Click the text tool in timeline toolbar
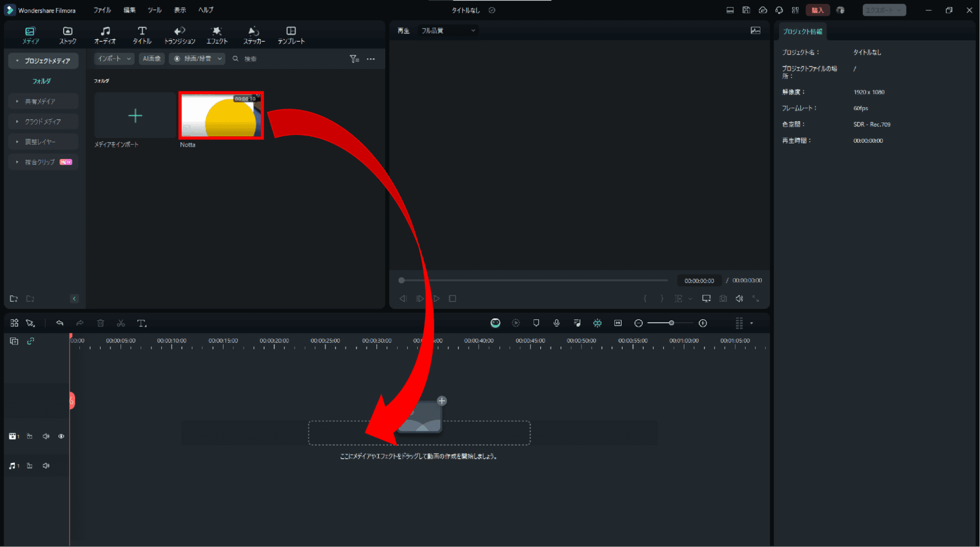 point(142,323)
